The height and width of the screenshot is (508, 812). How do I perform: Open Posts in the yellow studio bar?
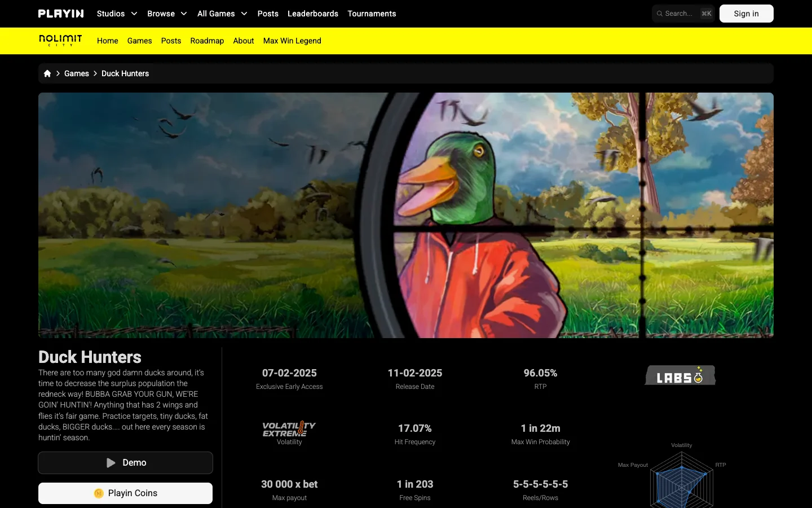(171, 41)
